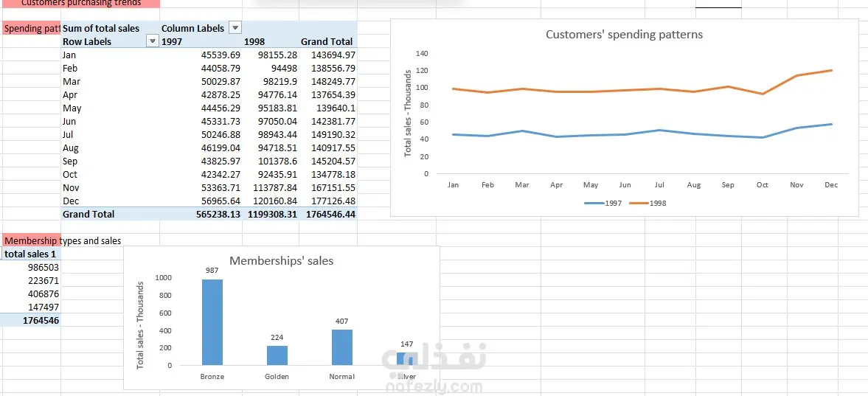Select the Dec row label cell
Viewport: 868px width, 396px height.
[x=70, y=201]
